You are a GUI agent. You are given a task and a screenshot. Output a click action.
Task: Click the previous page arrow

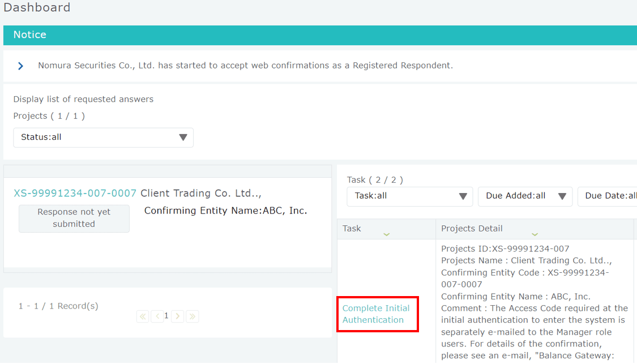[157, 316]
